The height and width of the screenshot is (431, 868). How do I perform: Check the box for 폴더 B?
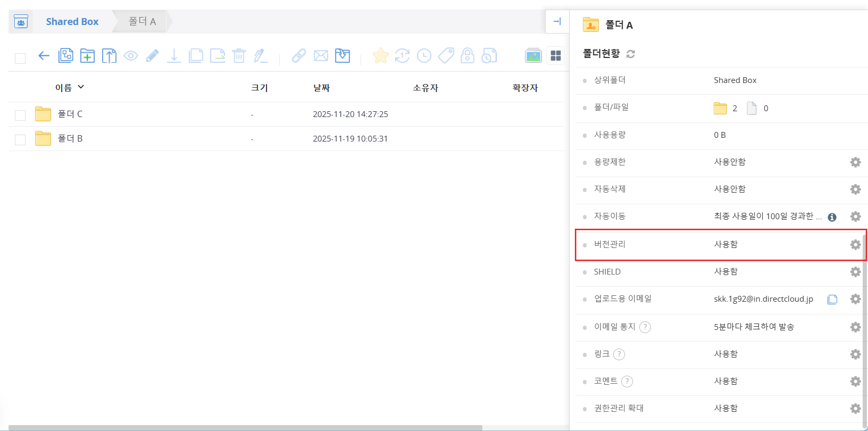[x=20, y=139]
